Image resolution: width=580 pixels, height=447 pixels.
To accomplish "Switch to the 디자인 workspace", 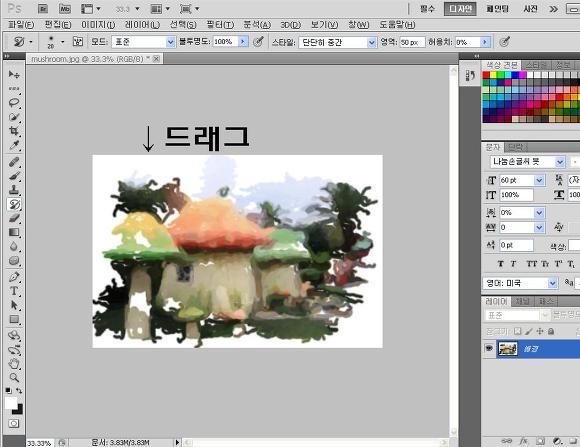I will (460, 9).
